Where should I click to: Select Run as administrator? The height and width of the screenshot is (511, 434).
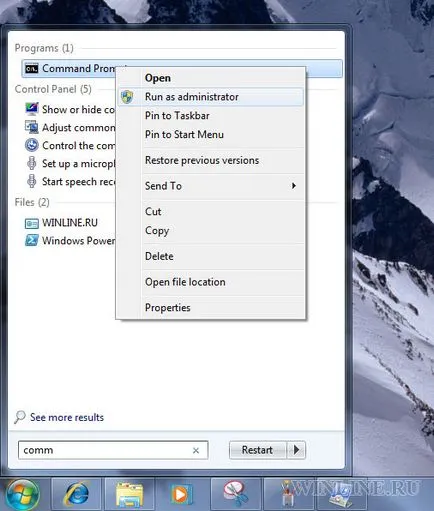(x=211, y=97)
